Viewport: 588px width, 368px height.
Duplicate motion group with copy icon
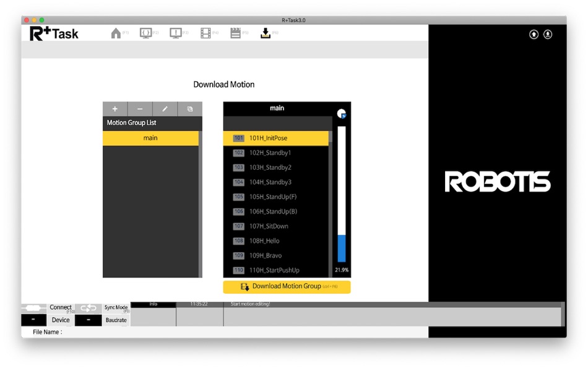point(190,109)
